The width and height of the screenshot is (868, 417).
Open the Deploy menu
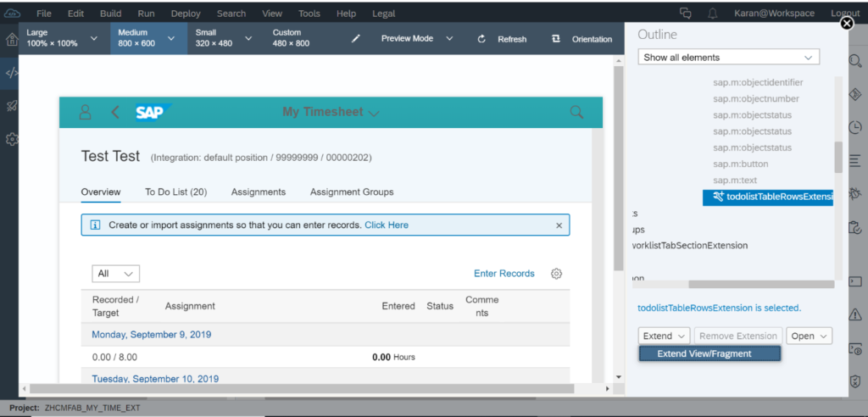[x=186, y=14]
